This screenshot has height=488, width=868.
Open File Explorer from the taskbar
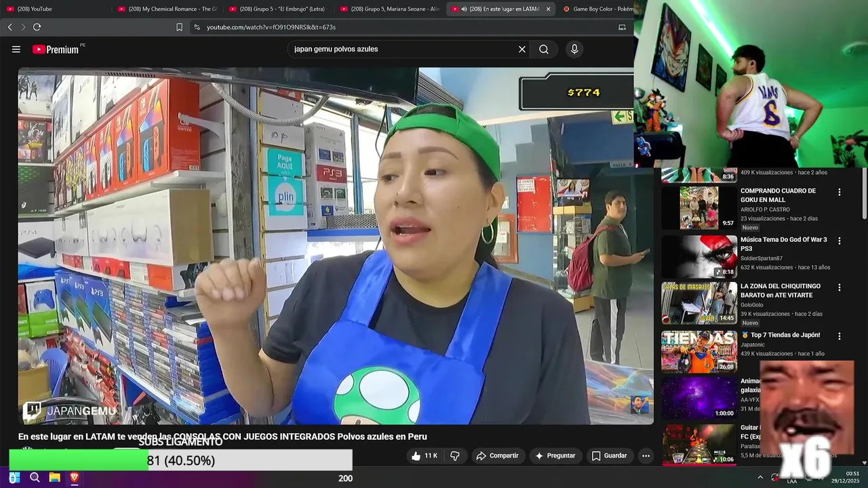[55, 478]
